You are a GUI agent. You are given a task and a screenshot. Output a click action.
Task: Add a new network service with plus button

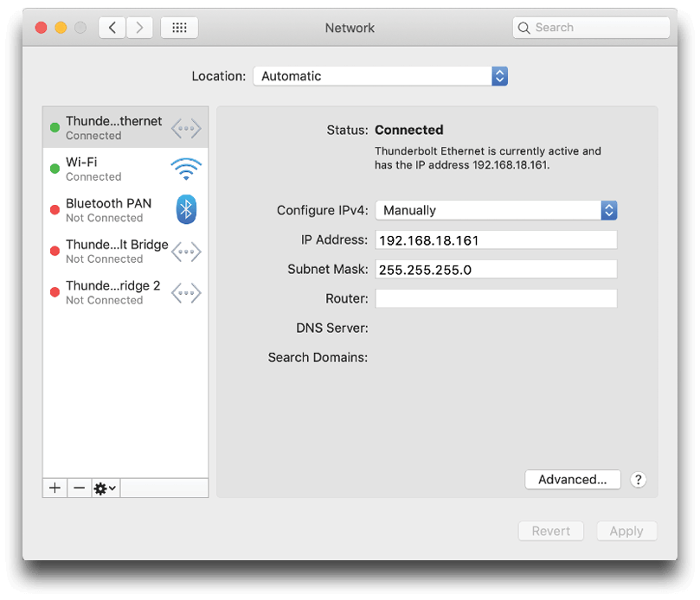[55, 488]
